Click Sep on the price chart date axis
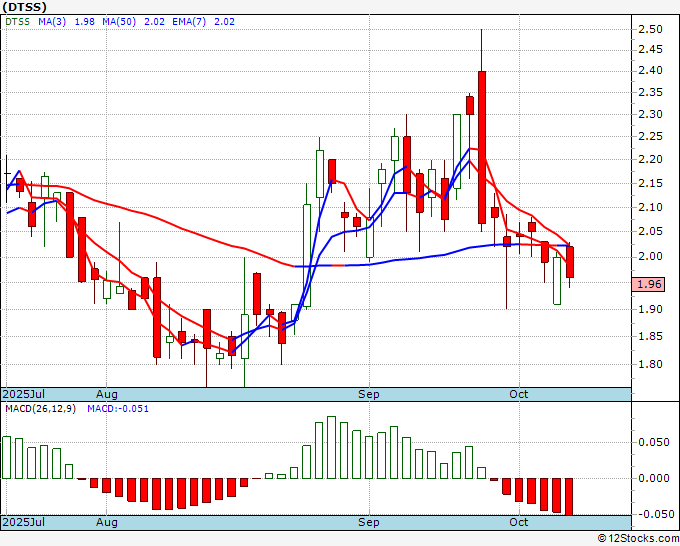Screen dimensions: 680x546 pyautogui.click(x=369, y=394)
